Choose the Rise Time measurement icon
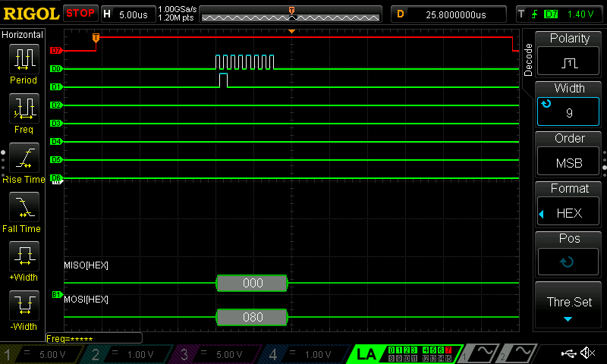Viewport: 607px width, 364px height. (x=24, y=162)
